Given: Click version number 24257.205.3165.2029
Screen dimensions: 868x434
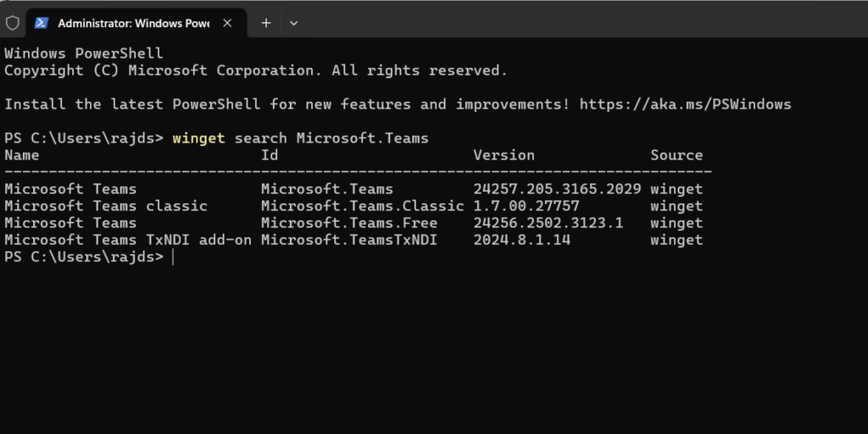Looking at the screenshot, I should pos(557,189).
